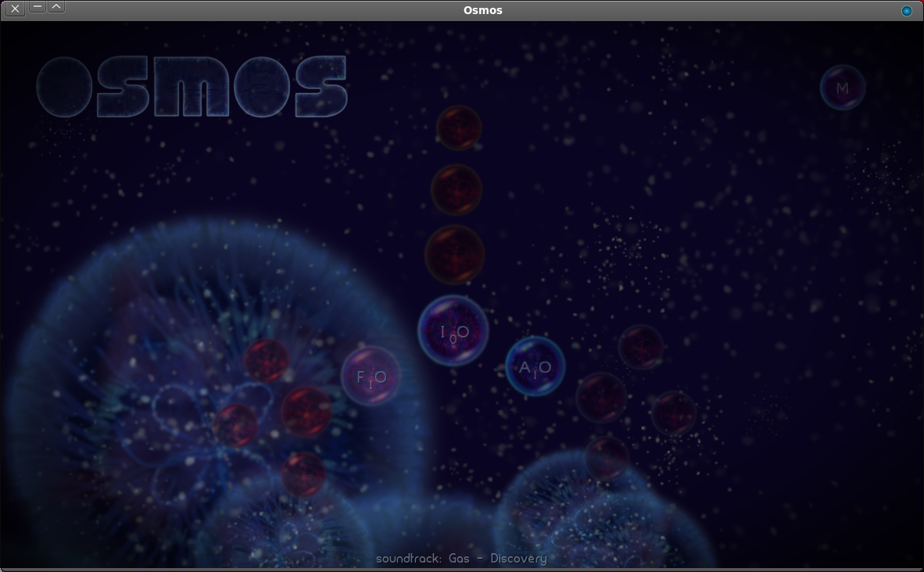
Task: Click rightmost dark red orb in A I O cluster
Action: pyautogui.click(x=674, y=413)
